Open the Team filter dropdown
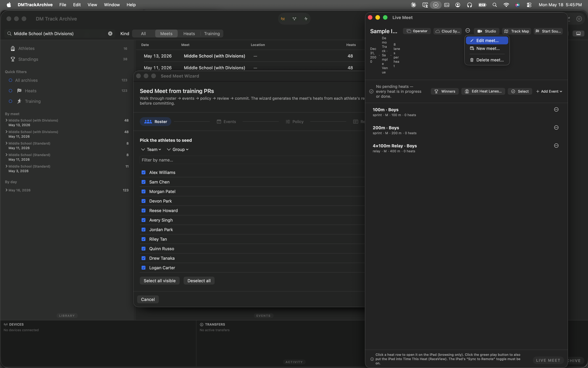 pos(151,149)
